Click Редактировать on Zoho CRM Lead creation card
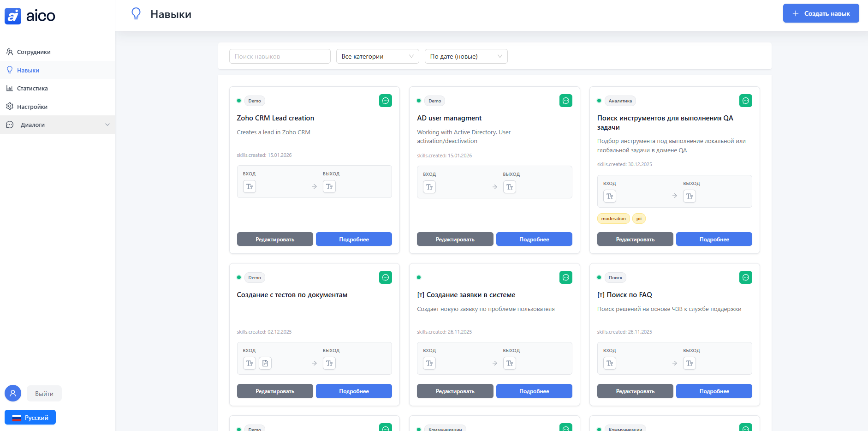Image resolution: width=868 pixels, height=431 pixels. click(x=275, y=239)
